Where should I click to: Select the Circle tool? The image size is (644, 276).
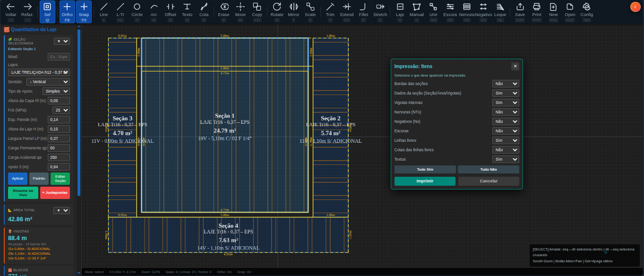[x=137, y=12]
